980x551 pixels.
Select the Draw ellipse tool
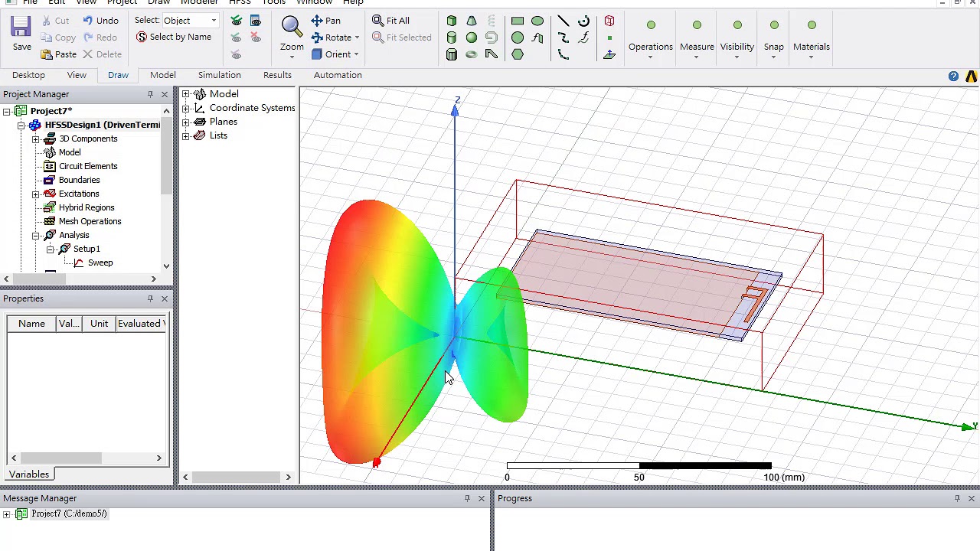pos(537,21)
